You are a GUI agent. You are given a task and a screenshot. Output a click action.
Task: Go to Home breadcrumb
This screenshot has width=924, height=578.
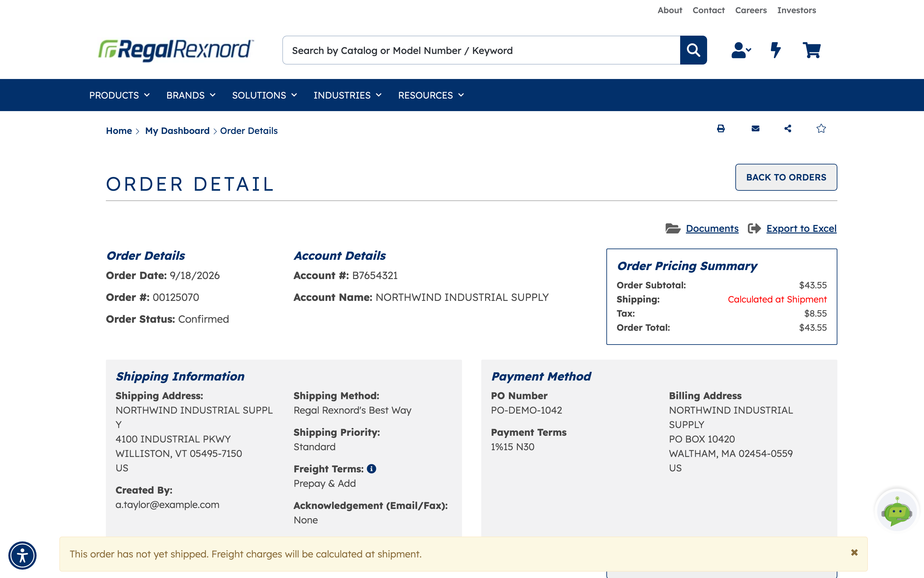coord(119,131)
